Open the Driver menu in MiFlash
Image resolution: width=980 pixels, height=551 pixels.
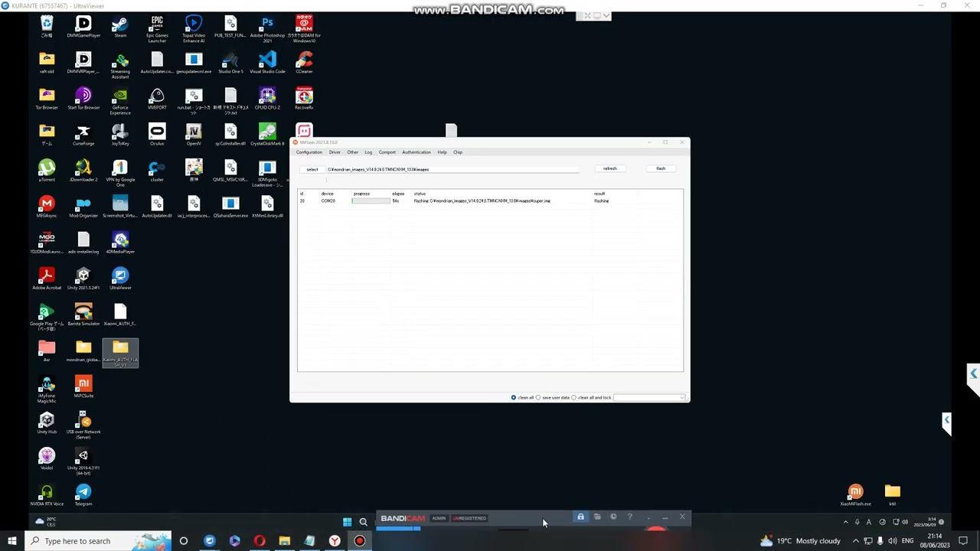tap(335, 152)
